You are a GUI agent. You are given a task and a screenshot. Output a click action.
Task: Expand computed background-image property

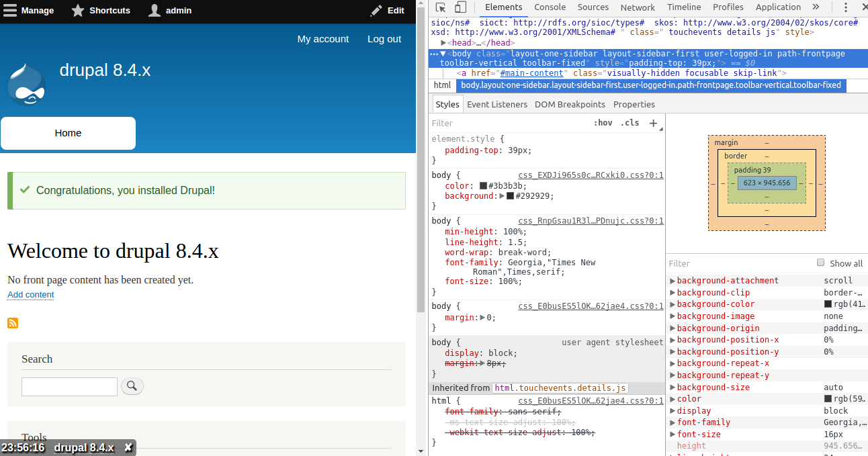(x=672, y=316)
